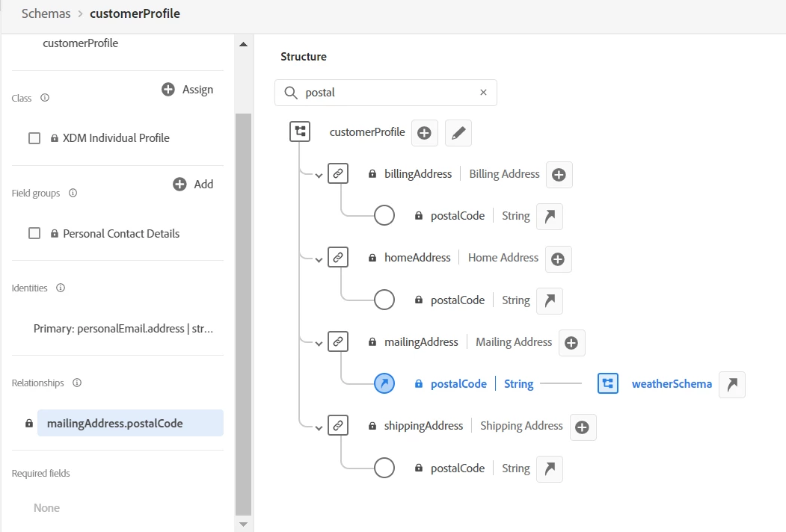786x532 pixels.
Task: Click the edit pencil icon next to customerProfile
Action: coord(458,133)
